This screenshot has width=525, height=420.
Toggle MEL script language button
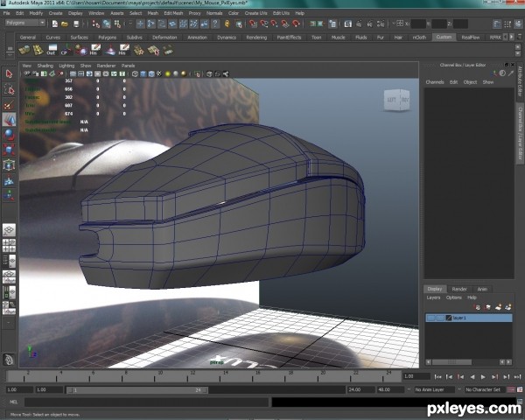(x=14, y=402)
